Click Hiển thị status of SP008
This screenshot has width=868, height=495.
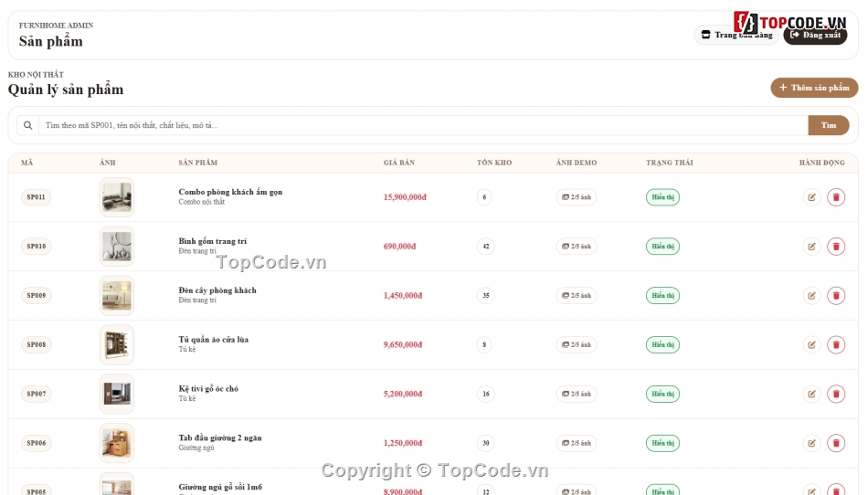pos(662,344)
